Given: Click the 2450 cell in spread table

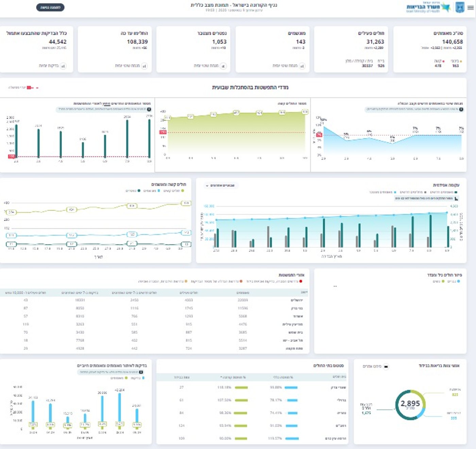Looking at the screenshot, I should [x=134, y=300].
